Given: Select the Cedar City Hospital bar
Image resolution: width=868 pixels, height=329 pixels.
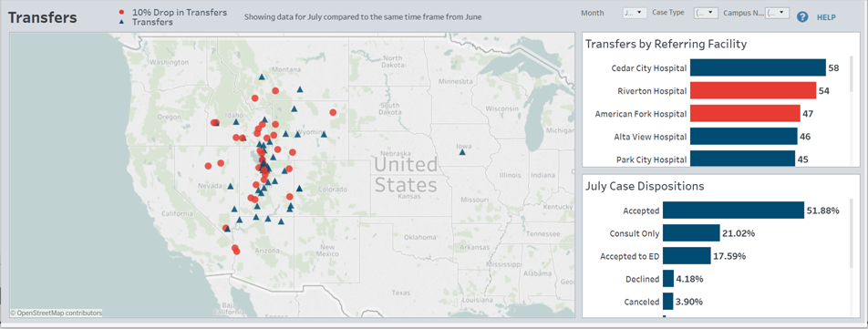Looking at the screenshot, I should point(758,68).
